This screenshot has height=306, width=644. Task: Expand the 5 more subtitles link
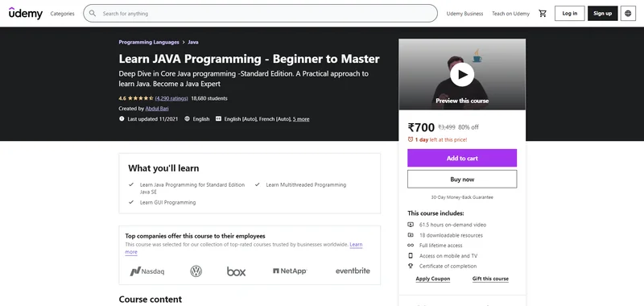click(301, 118)
